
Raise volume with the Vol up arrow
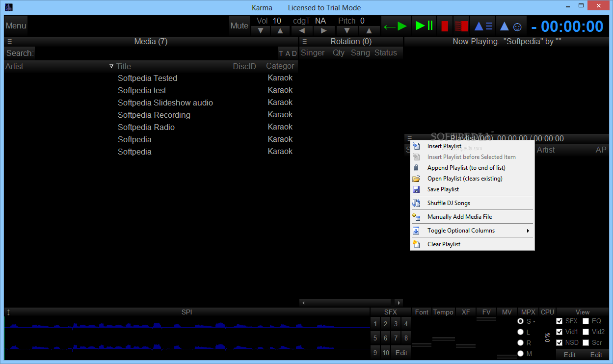(x=280, y=31)
